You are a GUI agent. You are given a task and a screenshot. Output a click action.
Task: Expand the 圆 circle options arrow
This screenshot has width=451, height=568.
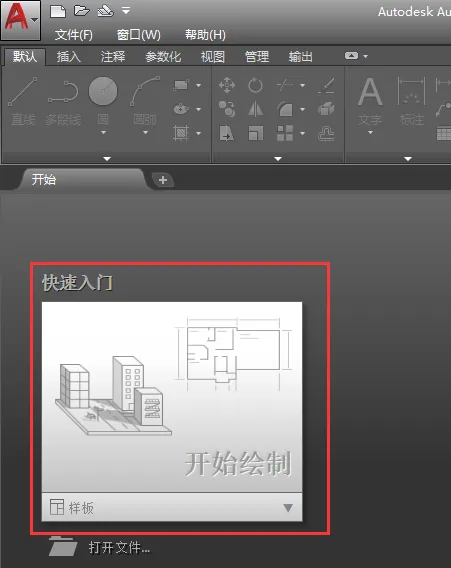104,133
